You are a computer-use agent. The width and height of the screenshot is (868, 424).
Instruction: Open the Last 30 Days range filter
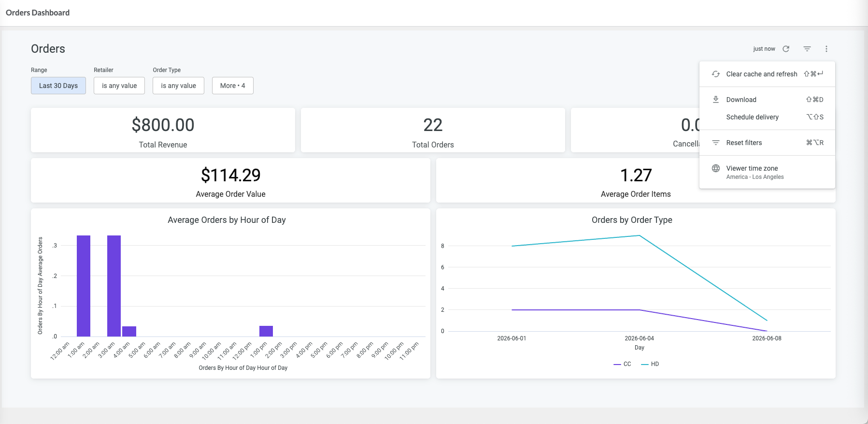click(58, 86)
